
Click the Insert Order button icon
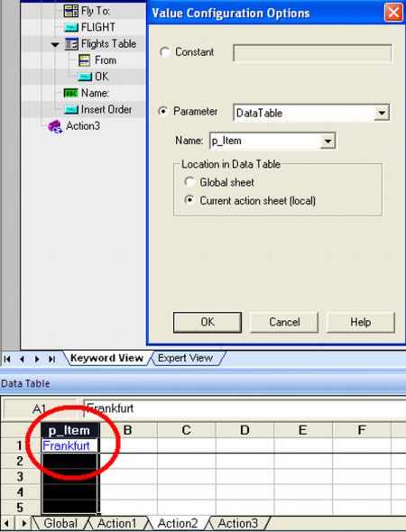(x=71, y=110)
